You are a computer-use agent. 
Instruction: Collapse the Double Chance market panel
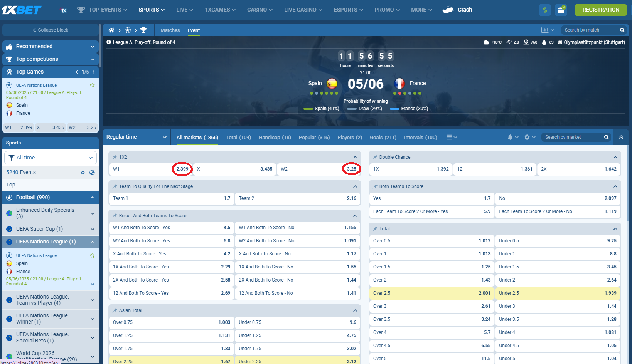[x=615, y=157]
